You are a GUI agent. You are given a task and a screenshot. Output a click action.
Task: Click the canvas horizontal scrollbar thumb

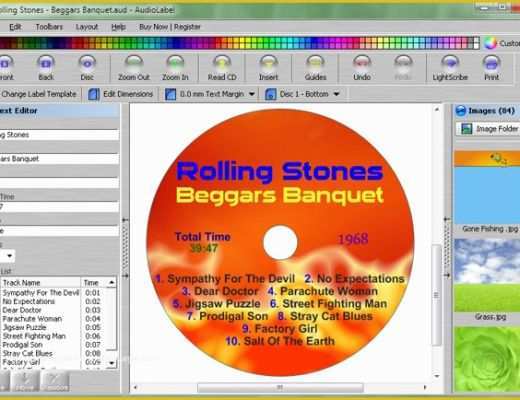(280, 387)
